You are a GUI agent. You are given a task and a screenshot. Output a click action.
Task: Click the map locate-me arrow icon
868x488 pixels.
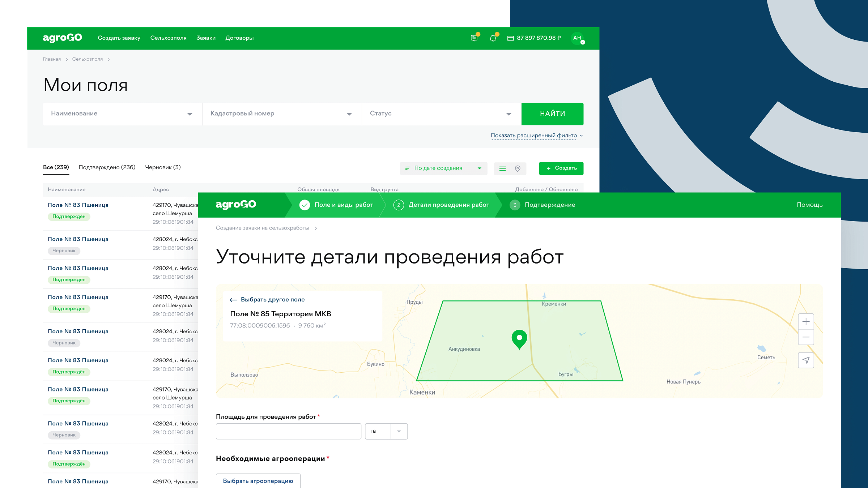point(806,360)
